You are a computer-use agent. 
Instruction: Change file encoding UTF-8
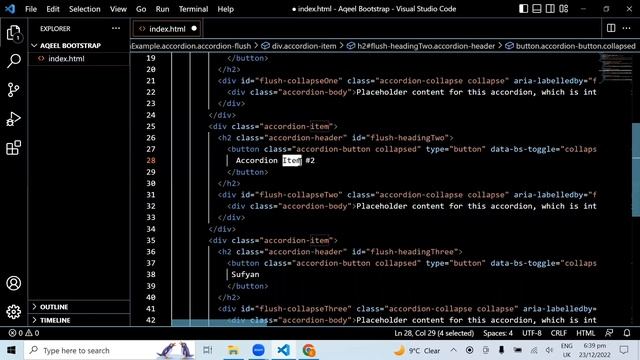pos(532,333)
